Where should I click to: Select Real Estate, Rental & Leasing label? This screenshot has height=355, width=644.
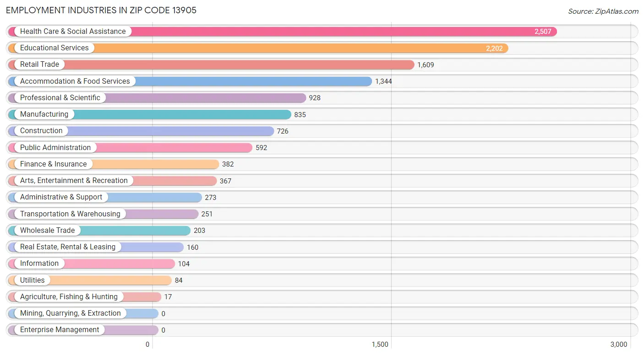pos(68,247)
